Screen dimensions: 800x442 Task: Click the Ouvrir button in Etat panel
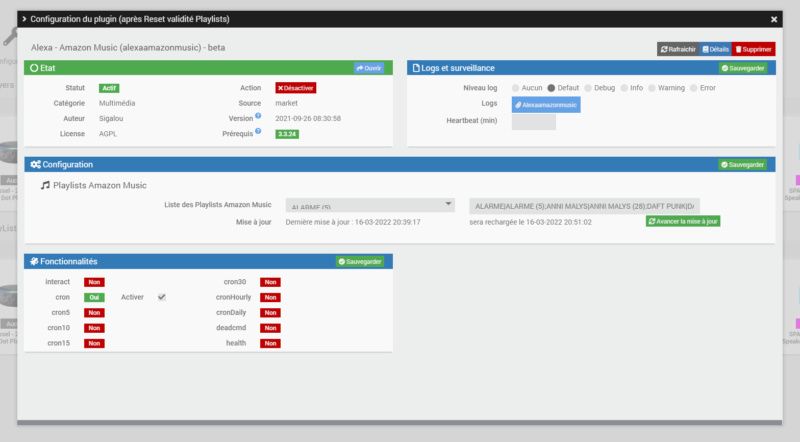click(x=369, y=68)
